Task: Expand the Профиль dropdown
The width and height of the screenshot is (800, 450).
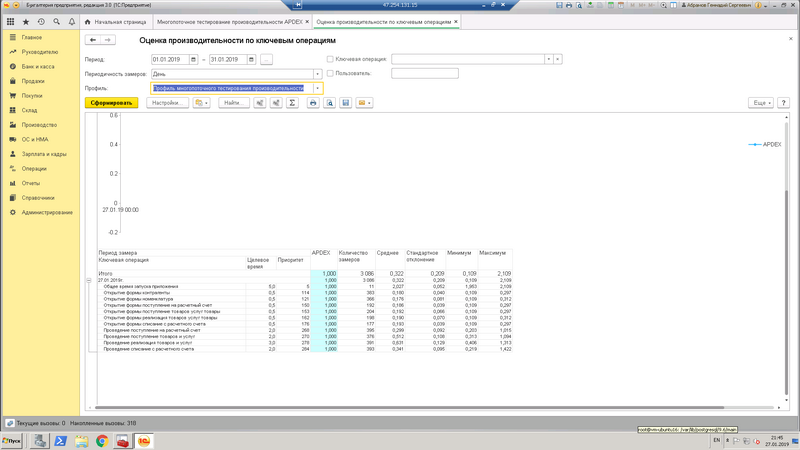Action: pos(317,88)
